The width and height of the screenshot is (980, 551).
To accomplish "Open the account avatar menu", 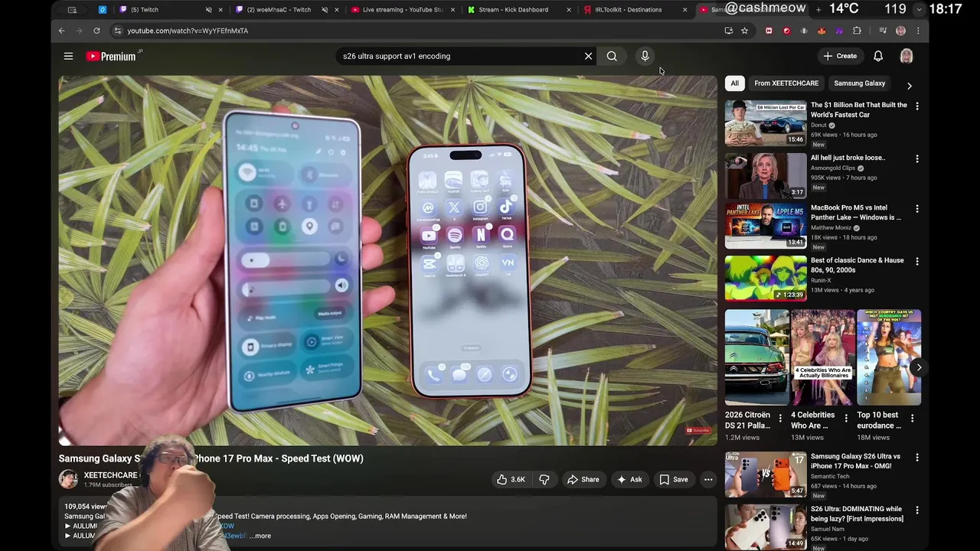I will [906, 56].
